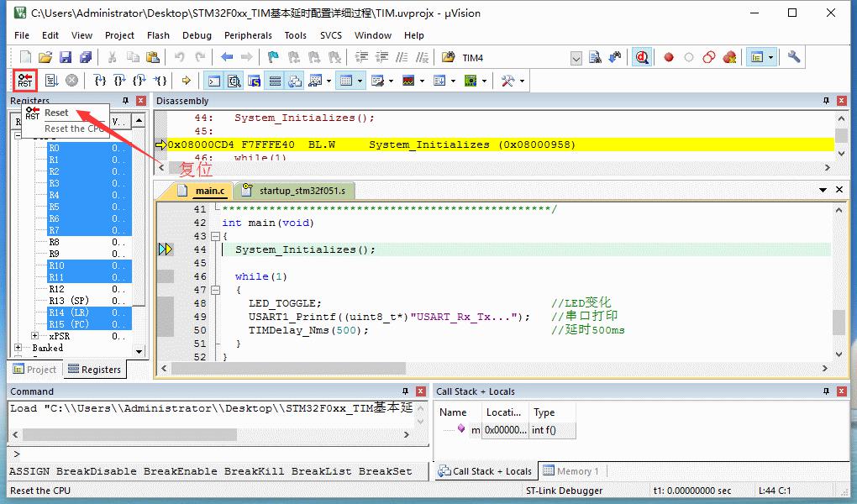Open the Watch Windows dropdown arrow
Image resolution: width=857 pixels, height=504 pixels.
pos(329,81)
